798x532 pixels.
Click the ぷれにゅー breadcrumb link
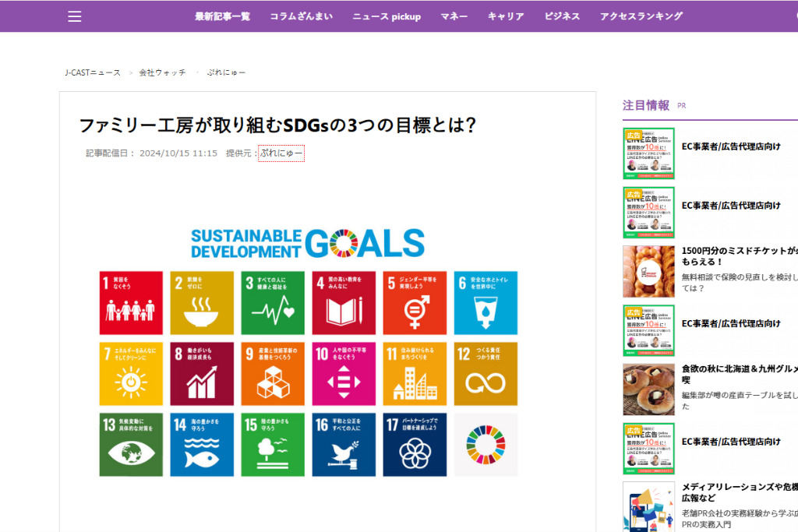(226, 72)
